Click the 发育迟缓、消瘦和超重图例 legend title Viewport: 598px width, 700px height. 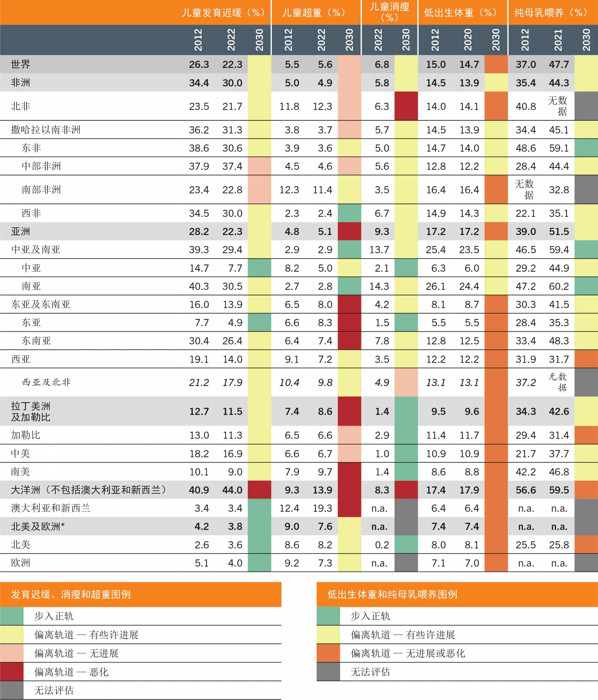coord(71,594)
